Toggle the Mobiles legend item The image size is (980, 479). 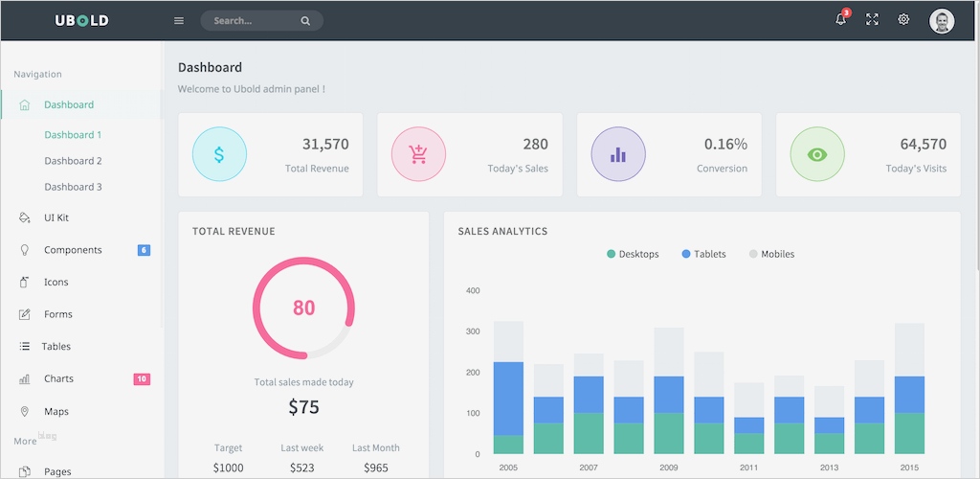[x=771, y=254]
